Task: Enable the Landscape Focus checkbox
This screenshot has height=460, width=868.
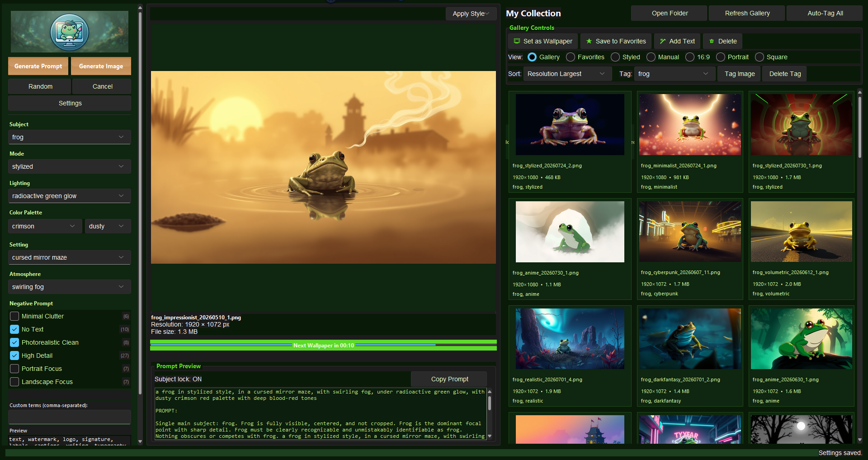Action: coord(14,382)
